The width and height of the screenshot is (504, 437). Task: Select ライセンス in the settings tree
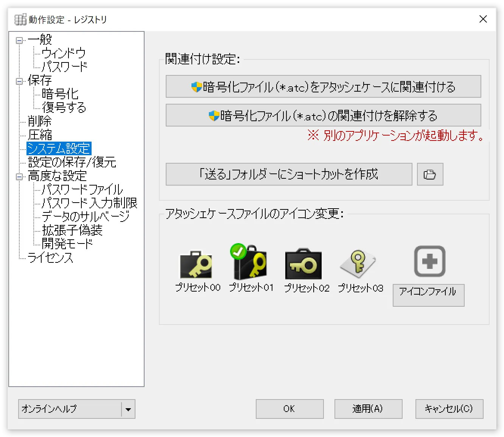pyautogui.click(x=50, y=258)
